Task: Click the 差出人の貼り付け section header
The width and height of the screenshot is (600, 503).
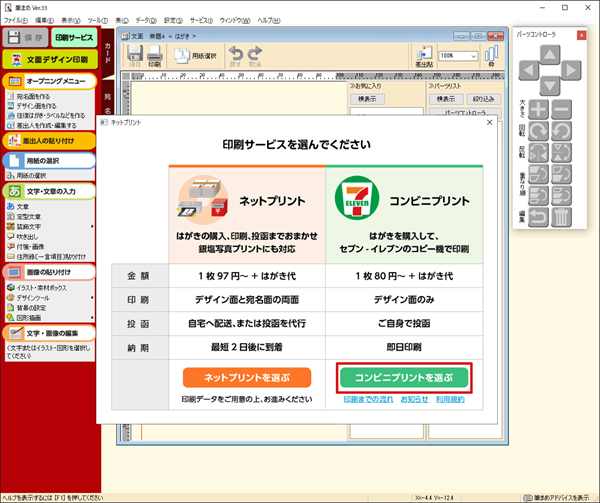Action: (x=50, y=141)
